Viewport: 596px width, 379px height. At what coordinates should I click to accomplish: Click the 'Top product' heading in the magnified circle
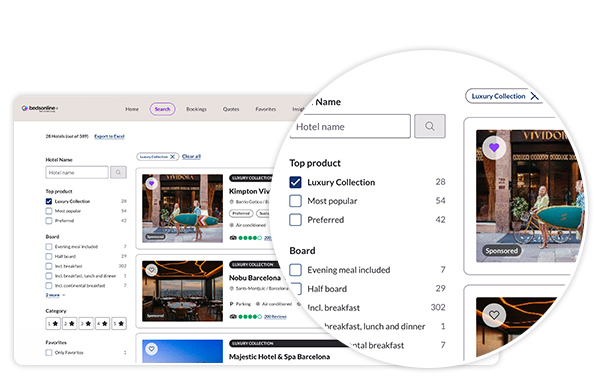[315, 163]
